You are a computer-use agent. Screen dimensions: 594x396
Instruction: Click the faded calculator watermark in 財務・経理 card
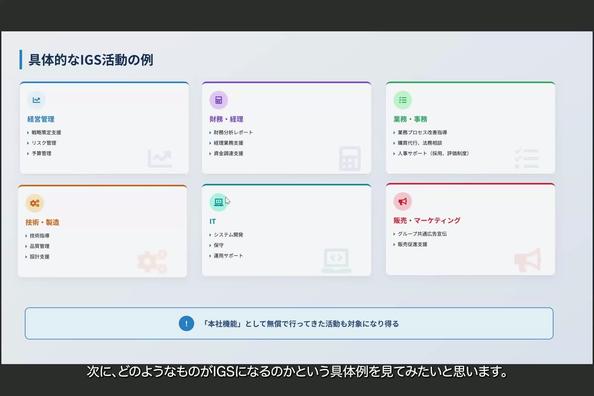[x=349, y=158]
